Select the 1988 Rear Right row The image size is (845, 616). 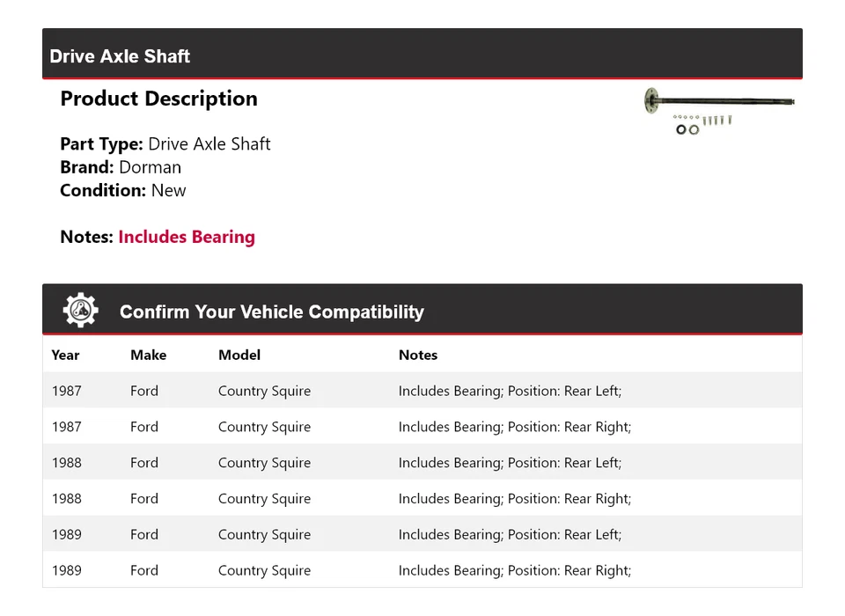tap(422, 499)
